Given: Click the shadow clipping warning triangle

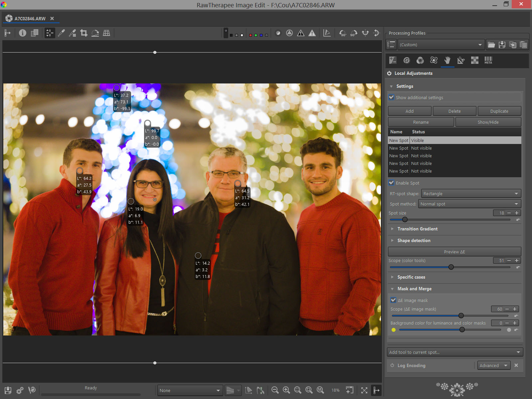Looking at the screenshot, I should (301, 33).
